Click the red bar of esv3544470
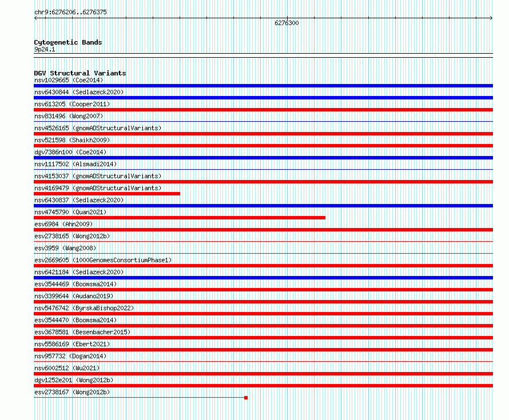The height and width of the screenshot is (420, 509). tap(263, 326)
